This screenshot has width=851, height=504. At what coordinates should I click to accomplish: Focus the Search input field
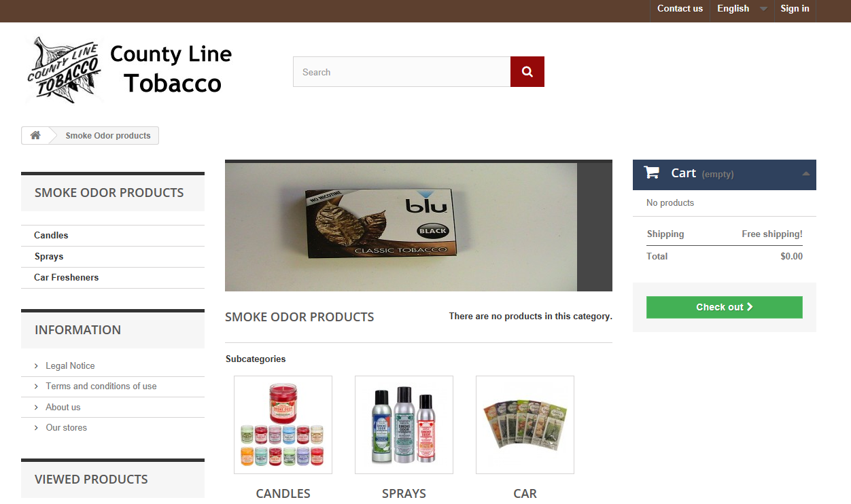402,72
